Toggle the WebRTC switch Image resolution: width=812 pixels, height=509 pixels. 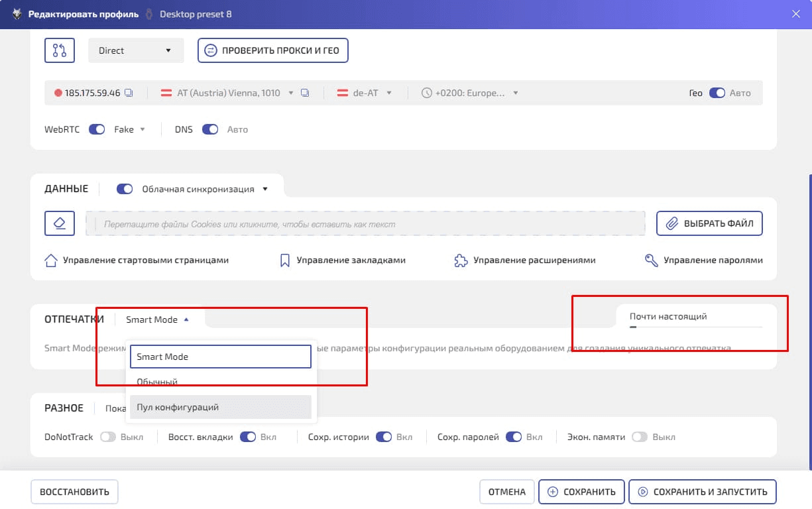pos(97,129)
